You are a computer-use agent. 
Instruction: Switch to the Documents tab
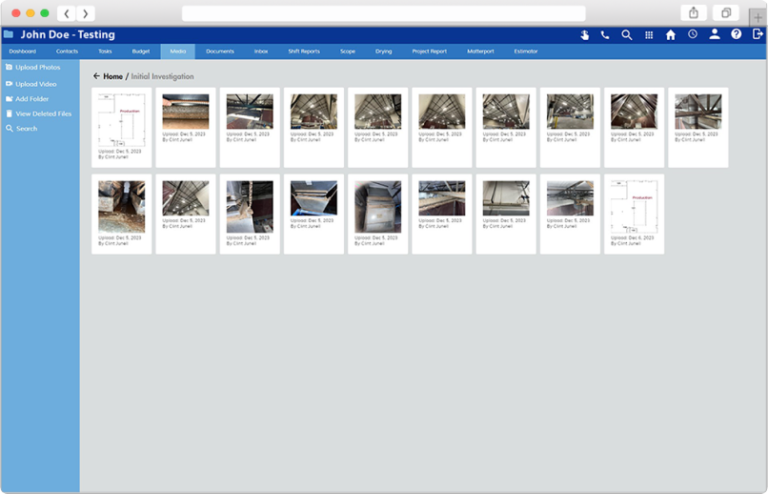point(220,51)
